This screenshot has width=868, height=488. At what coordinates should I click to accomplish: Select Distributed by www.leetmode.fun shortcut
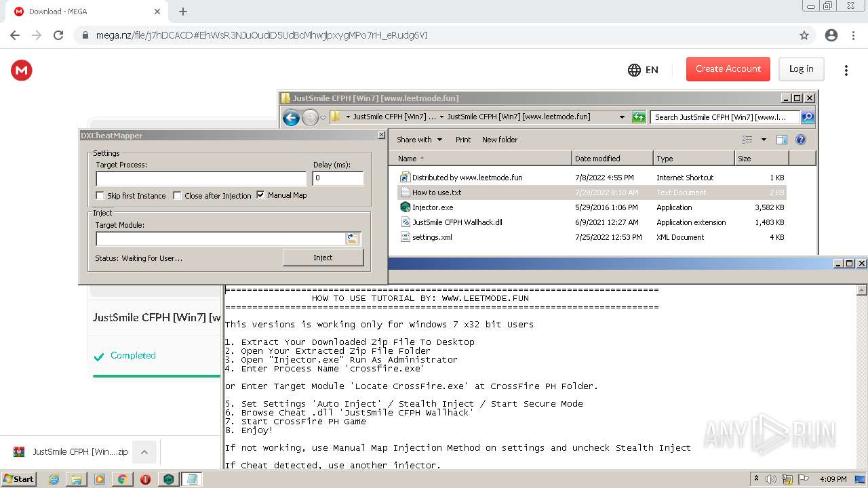(x=467, y=178)
